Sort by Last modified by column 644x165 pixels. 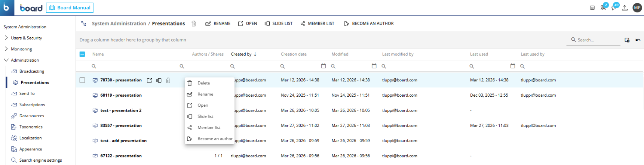click(398, 54)
